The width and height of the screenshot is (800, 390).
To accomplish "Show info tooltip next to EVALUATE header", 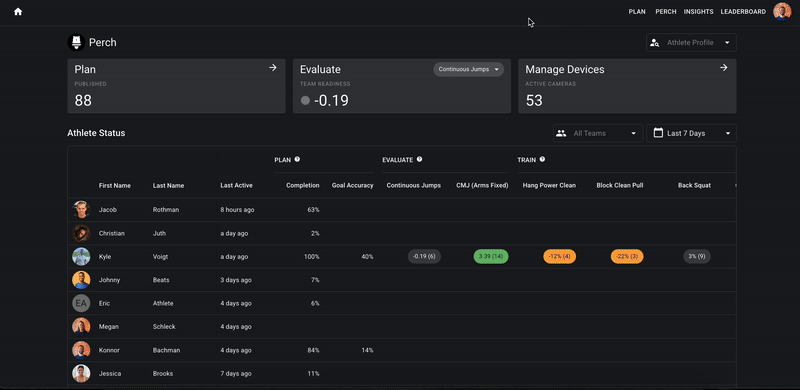I will point(419,159).
